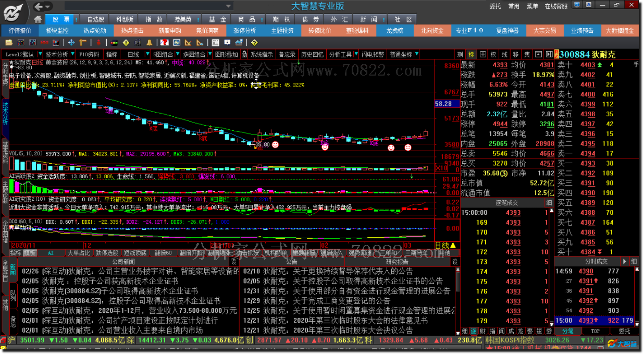
Task: Open the 菜单 menu
Action: [532, 6]
